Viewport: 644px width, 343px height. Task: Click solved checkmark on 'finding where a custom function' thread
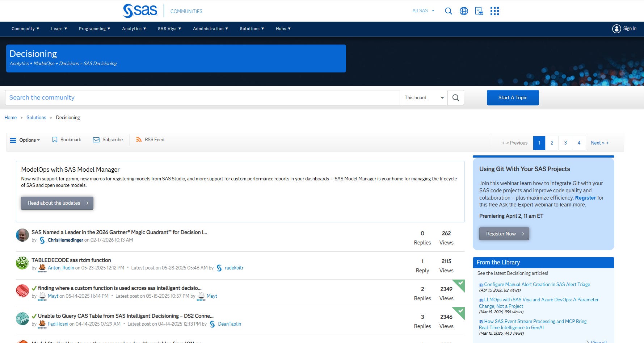[x=34, y=288]
